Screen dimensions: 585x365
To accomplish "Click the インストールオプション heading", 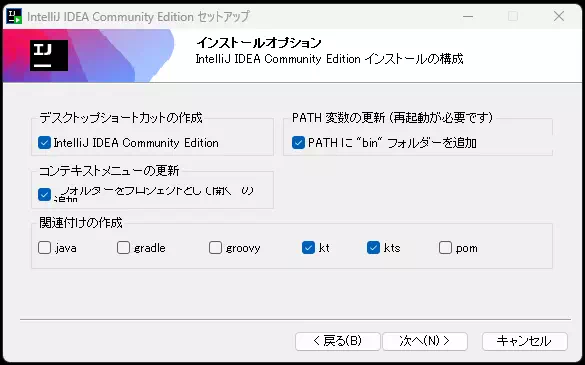I will (x=259, y=43).
